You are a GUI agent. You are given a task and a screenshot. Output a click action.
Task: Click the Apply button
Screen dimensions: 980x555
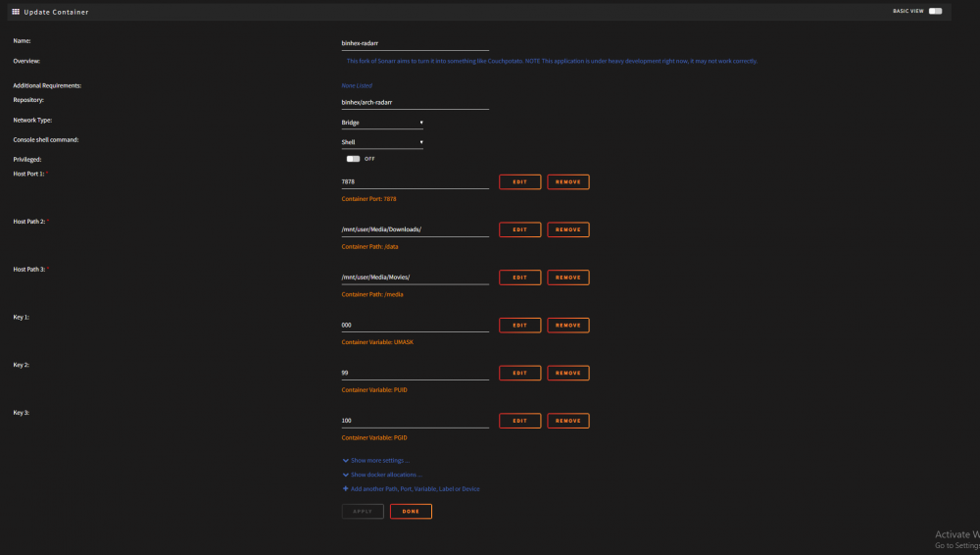point(363,511)
